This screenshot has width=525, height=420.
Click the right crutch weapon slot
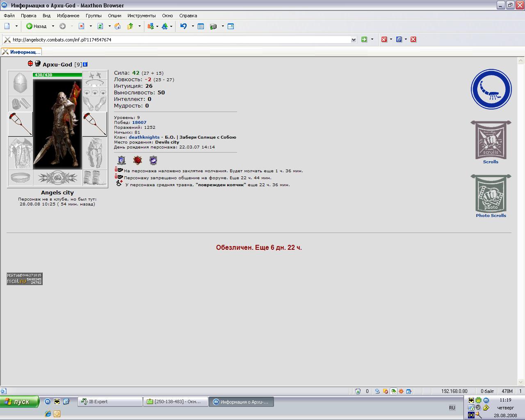[95, 124]
